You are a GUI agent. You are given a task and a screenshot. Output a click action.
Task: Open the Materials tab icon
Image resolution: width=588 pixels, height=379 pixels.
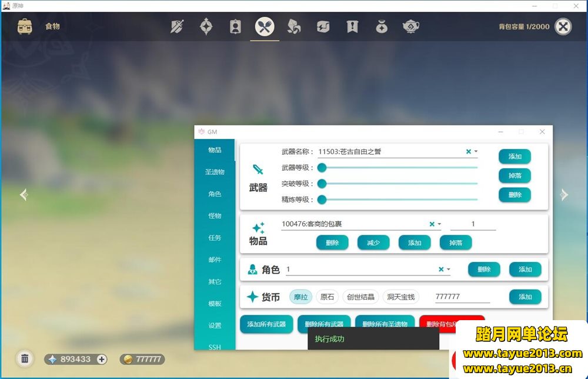(x=294, y=26)
